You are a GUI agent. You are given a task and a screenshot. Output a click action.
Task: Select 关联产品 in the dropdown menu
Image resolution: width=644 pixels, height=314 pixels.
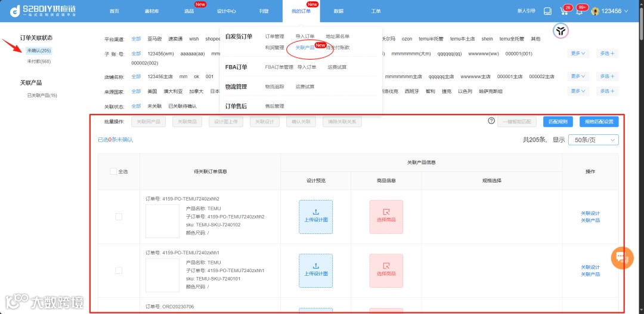point(305,48)
